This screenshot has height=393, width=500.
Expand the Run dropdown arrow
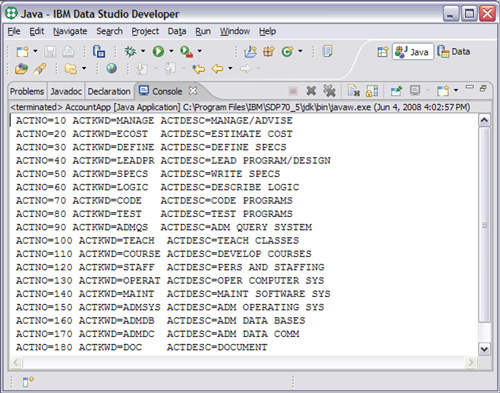click(171, 51)
